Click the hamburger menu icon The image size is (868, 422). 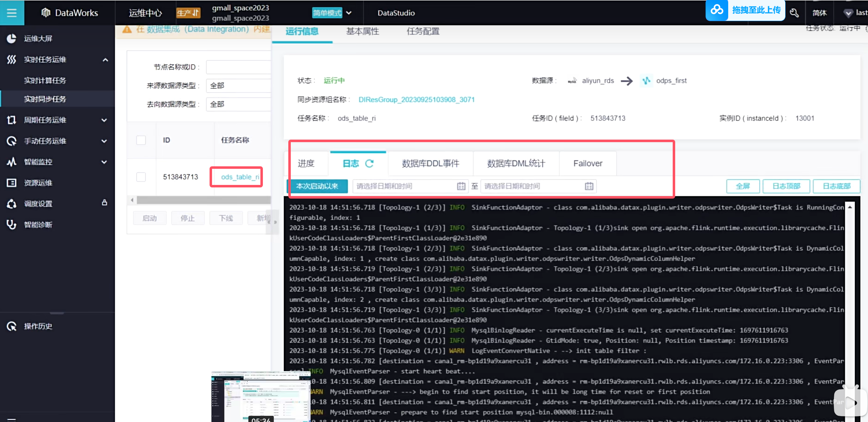(x=12, y=13)
